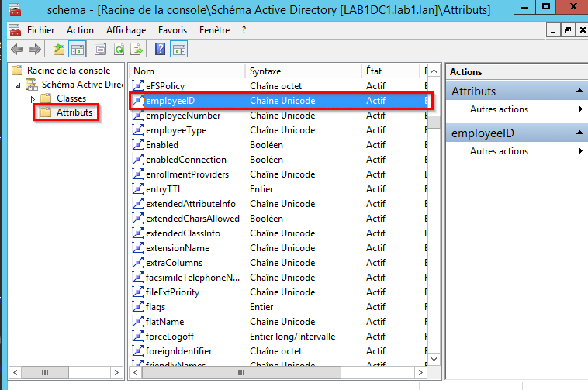Click the attribute list scroll left arrow
Screen dimensions: 588x390
click(136, 372)
